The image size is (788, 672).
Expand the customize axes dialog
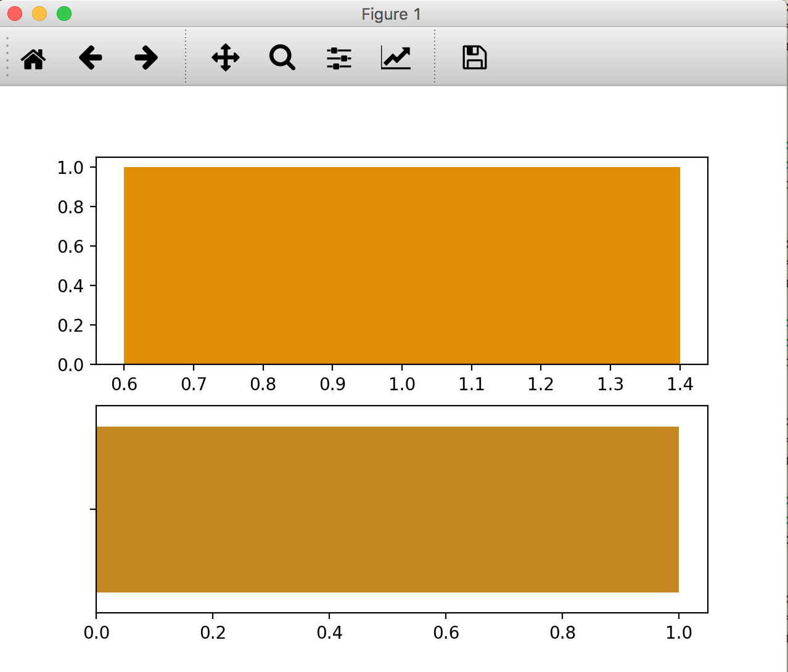pyautogui.click(x=395, y=57)
